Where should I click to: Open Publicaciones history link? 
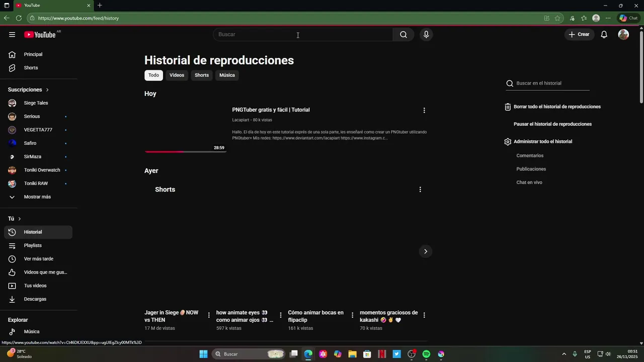531,169
